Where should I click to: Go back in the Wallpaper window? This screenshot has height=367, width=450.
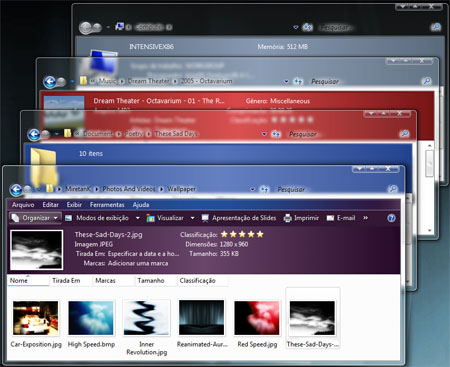pyautogui.click(x=16, y=190)
